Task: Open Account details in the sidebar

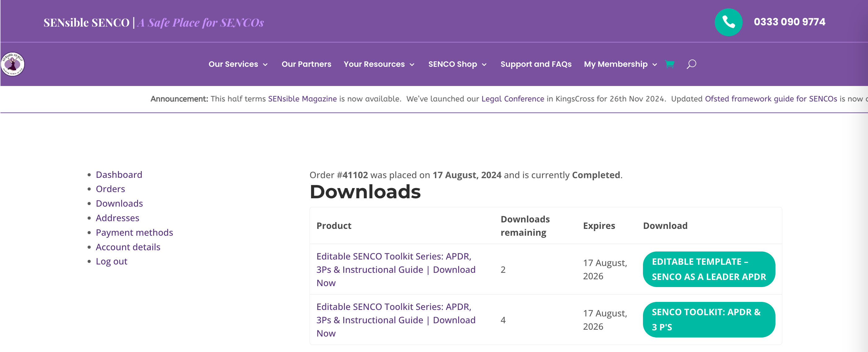Action: pos(128,247)
